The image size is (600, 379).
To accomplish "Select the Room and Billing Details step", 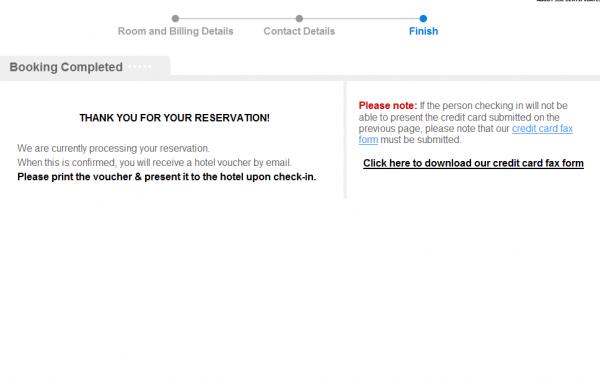I will 175,31.
